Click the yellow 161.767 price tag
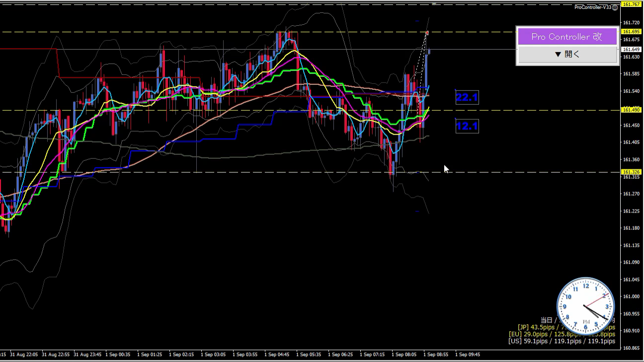Image resolution: width=644 pixels, height=362 pixels. 631,4
